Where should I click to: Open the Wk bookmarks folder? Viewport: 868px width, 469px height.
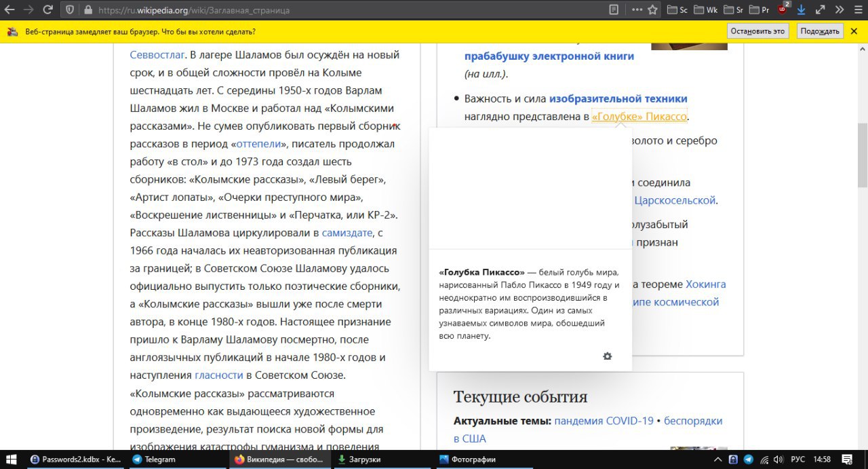click(705, 10)
